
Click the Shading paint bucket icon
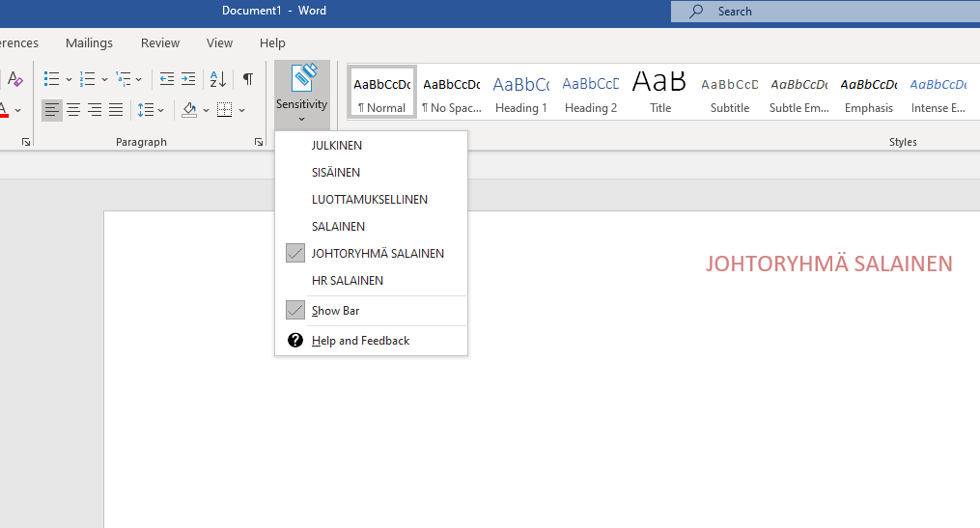click(189, 111)
